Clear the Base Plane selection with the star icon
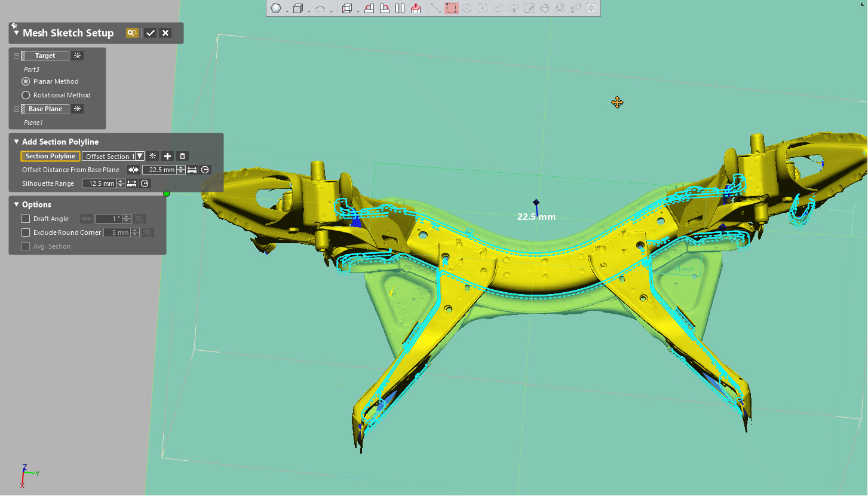The width and height of the screenshot is (868, 496). point(77,109)
